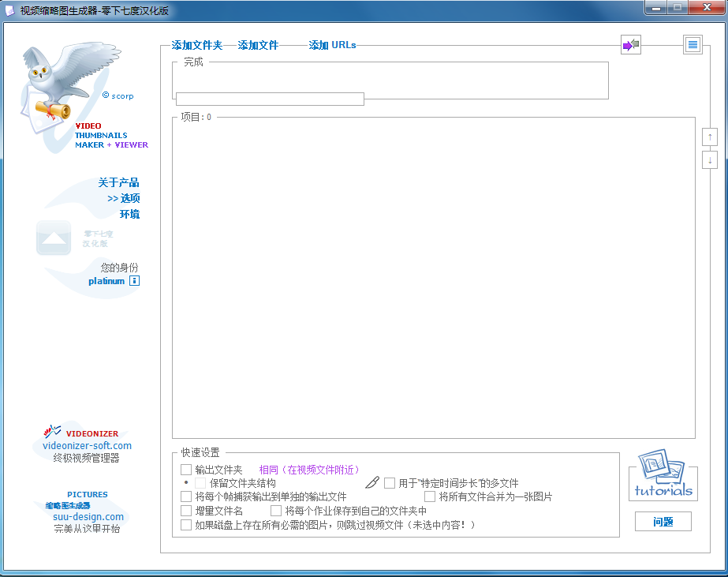Screen dimensions: 728x577
Task: Click the purple 相同（在视频文件附近）link
Action: coord(309,470)
